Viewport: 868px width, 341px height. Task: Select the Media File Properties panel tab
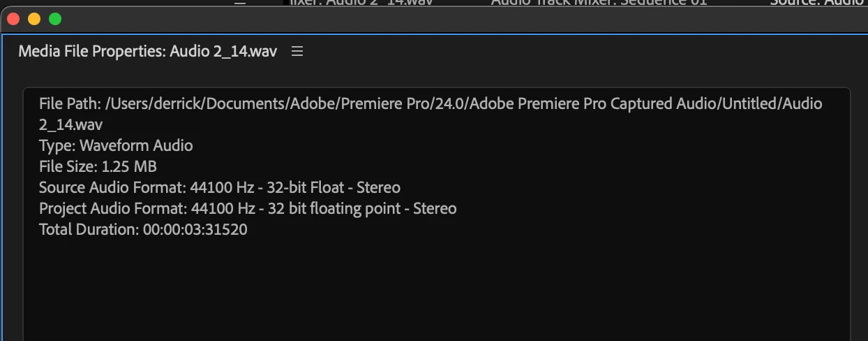tap(147, 52)
